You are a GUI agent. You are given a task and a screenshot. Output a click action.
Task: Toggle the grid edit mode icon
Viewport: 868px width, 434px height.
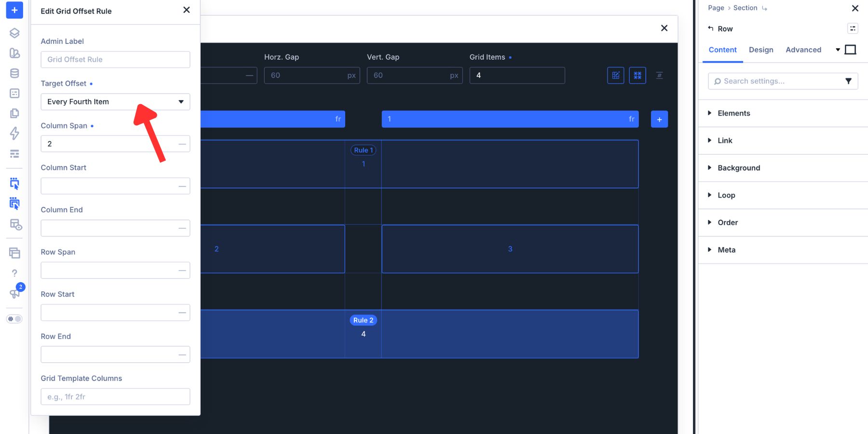(615, 75)
